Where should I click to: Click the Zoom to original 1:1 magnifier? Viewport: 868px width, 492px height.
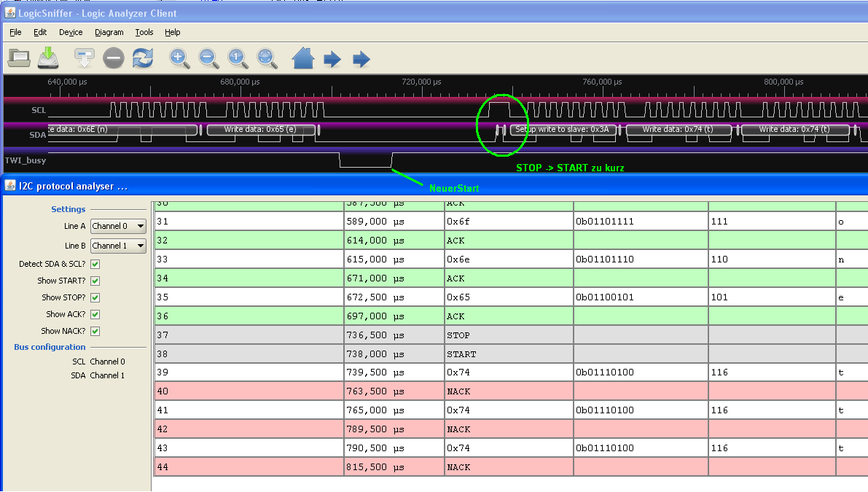point(238,58)
